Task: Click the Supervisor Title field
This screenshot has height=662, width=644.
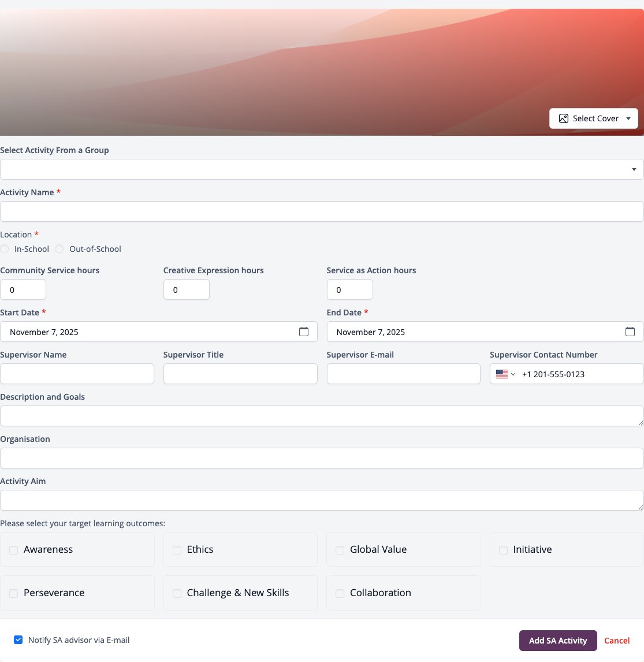Action: (240, 374)
